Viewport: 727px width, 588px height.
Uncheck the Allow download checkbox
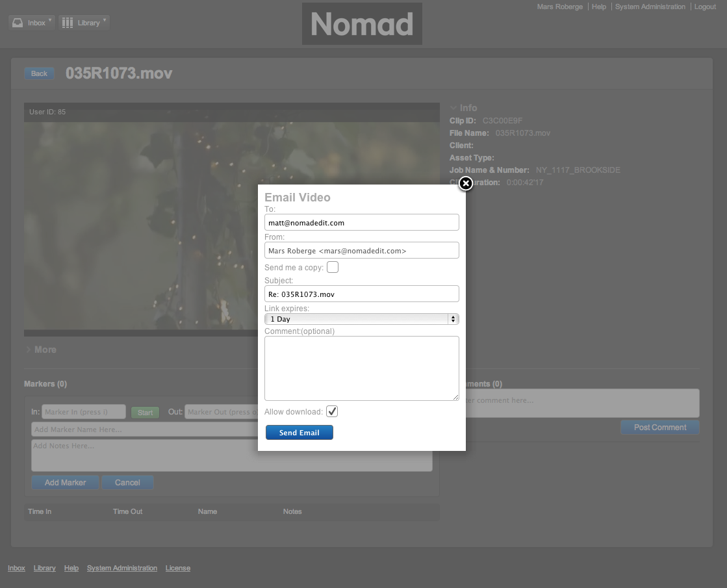(x=332, y=411)
